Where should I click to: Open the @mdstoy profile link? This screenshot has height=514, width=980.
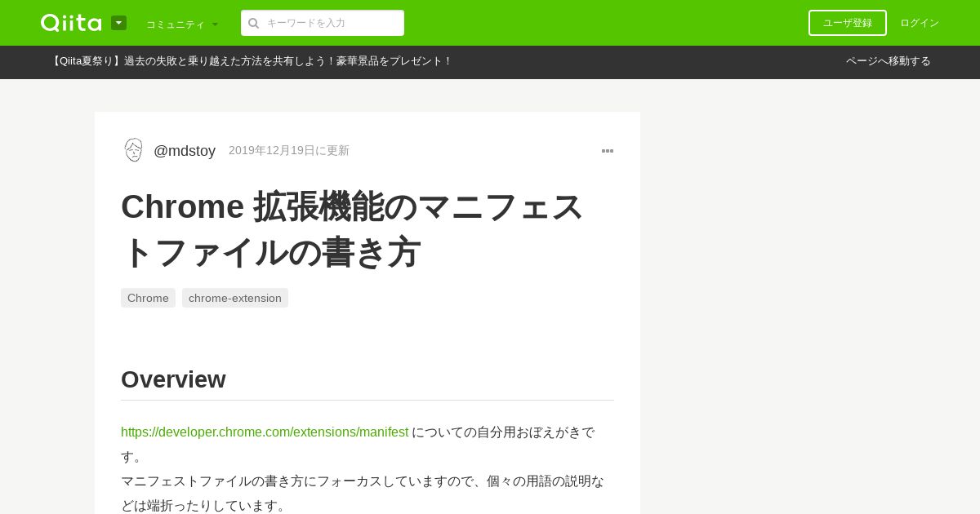185,151
